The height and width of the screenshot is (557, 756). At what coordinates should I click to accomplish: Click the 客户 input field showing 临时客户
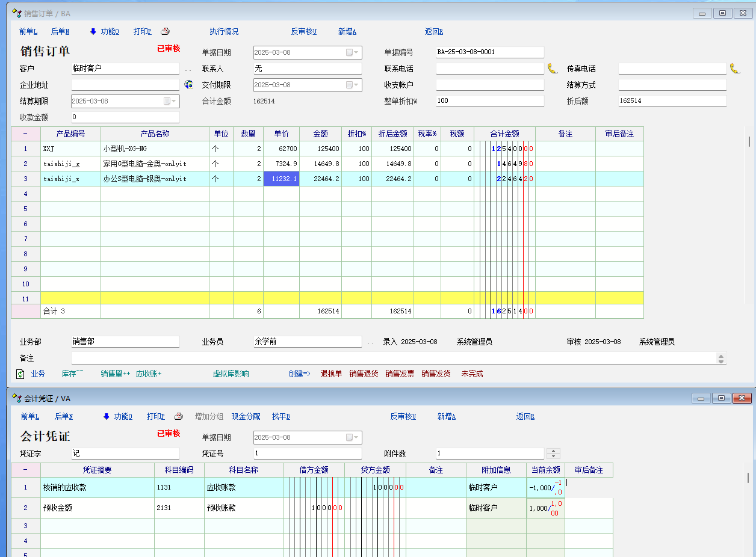click(x=125, y=69)
